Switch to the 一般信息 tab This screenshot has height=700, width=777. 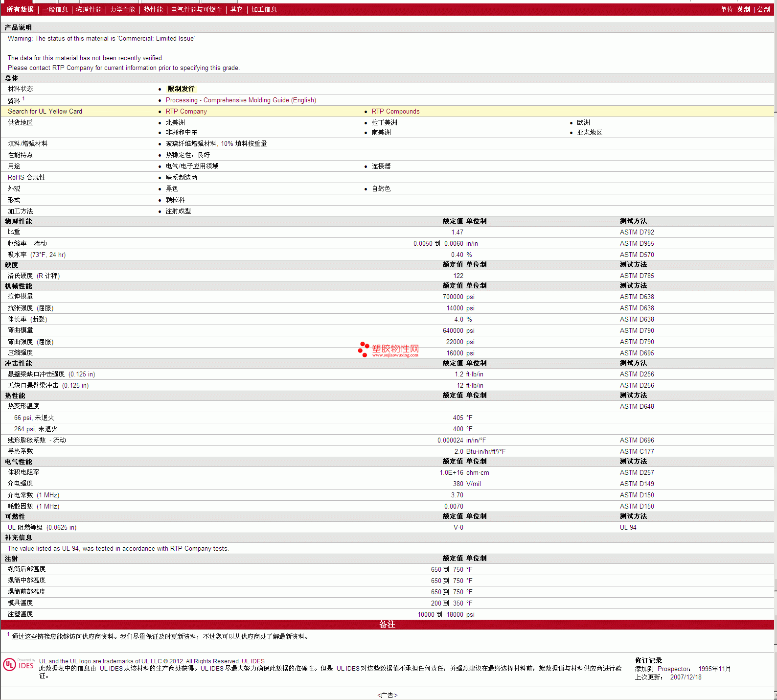click(55, 10)
